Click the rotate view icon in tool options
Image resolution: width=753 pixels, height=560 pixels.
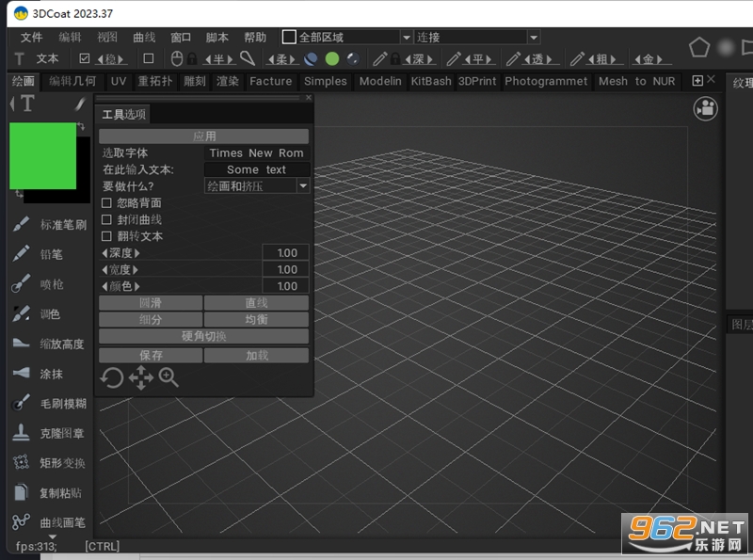tap(112, 378)
